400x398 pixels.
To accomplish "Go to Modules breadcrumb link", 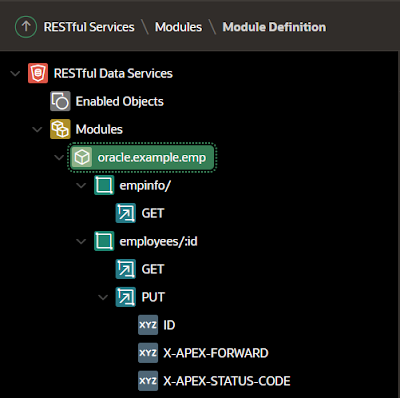I will pyautogui.click(x=178, y=27).
